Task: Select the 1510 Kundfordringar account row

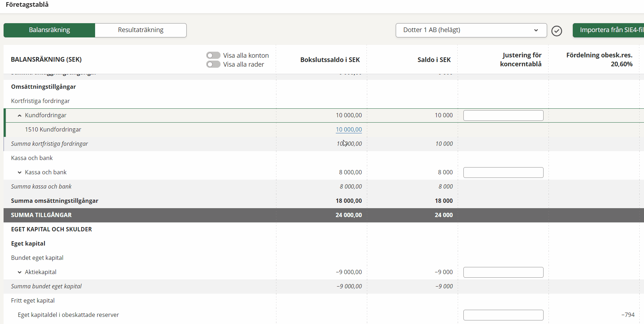Action: pyautogui.click(x=53, y=130)
